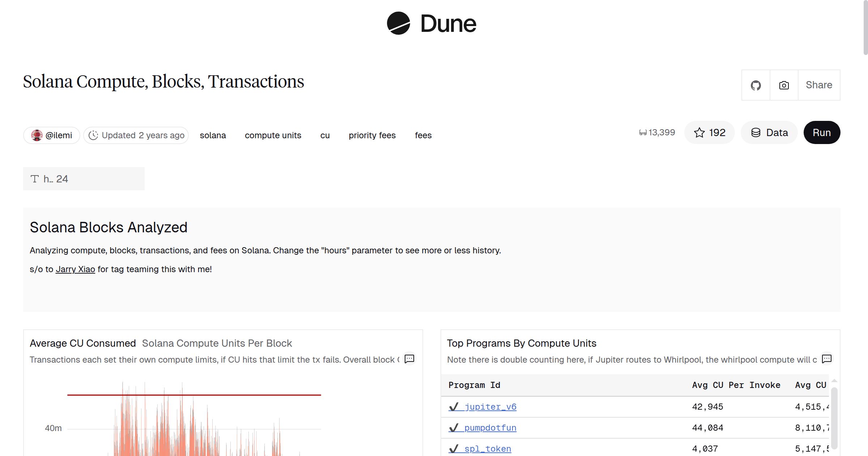This screenshot has height=456, width=868.
Task: Open the Jarry Xiao link
Action: pos(75,269)
